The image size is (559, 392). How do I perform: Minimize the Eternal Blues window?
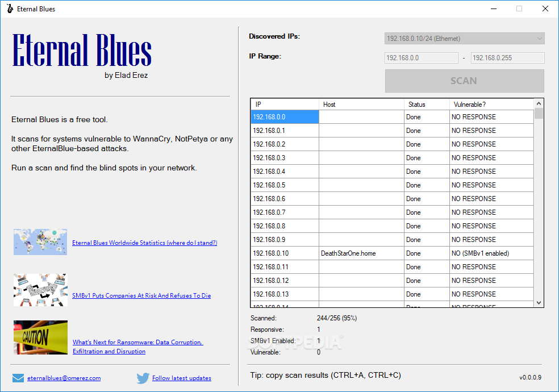coord(494,9)
